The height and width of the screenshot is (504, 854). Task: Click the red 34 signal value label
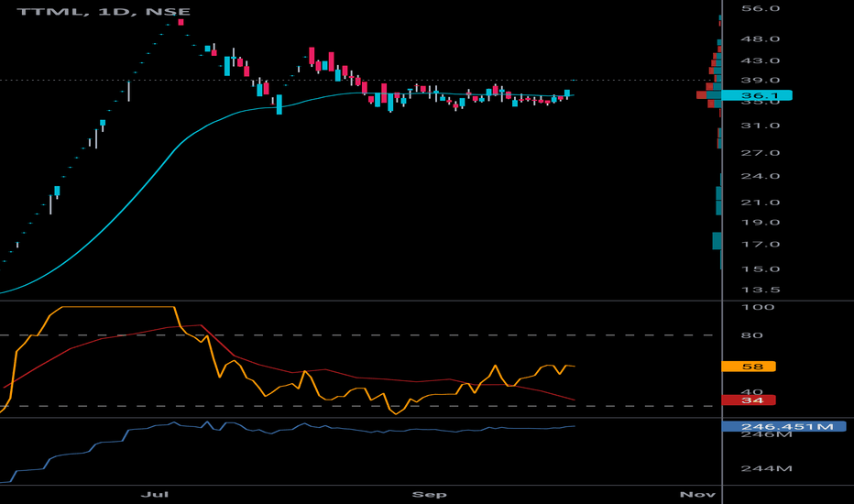click(749, 400)
